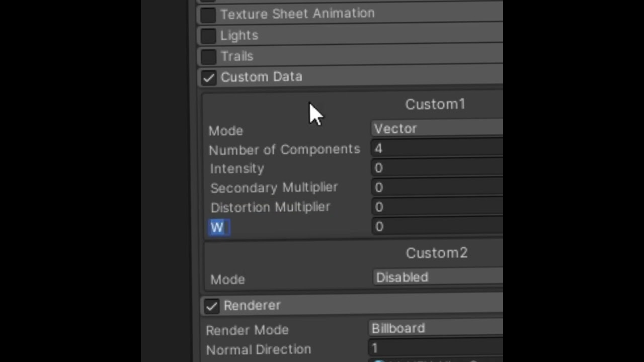Screen dimensions: 644x362
Task: Expand the Trails module title
Action: [237, 56]
